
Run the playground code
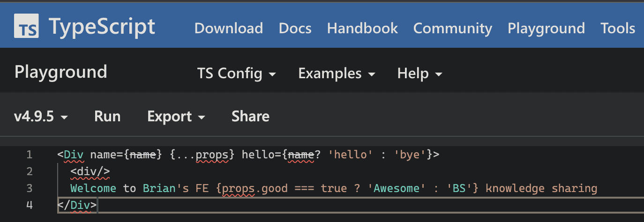[x=107, y=116]
